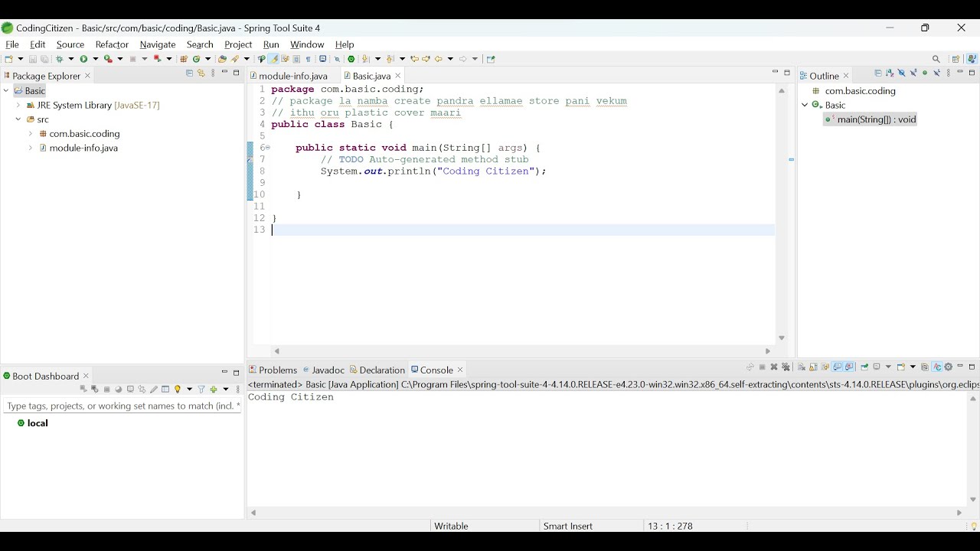Toggle Mark Occurrences highlighter icon

pos(273,59)
